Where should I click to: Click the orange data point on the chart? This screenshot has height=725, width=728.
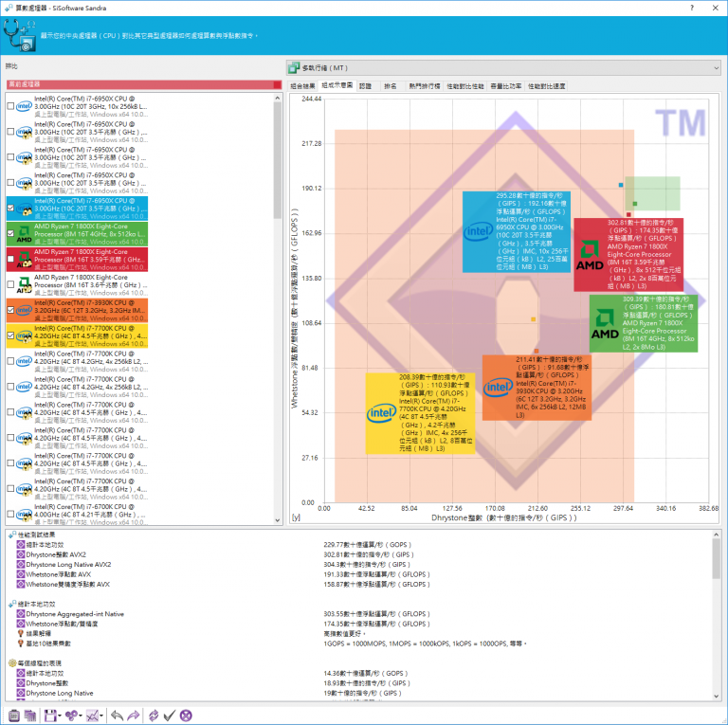pos(537,351)
